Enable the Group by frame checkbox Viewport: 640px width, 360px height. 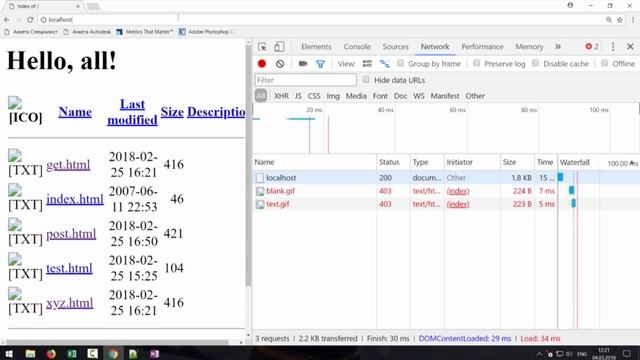(x=400, y=63)
